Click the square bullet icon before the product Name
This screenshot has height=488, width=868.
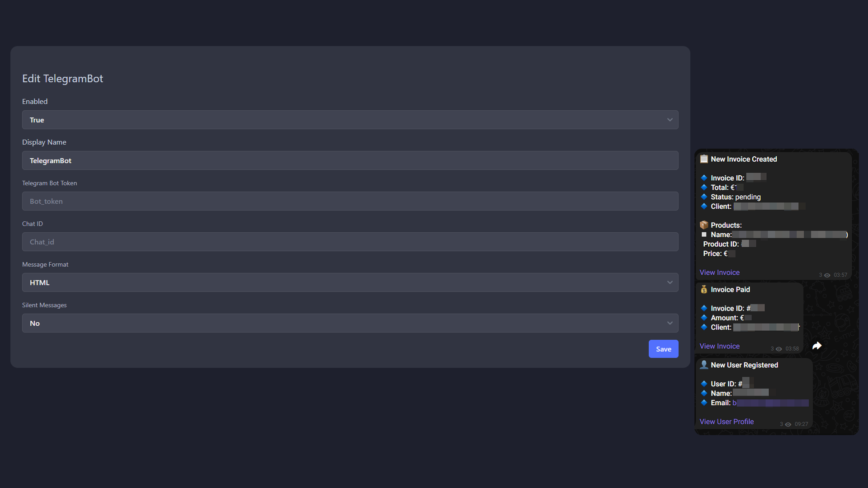704,235
